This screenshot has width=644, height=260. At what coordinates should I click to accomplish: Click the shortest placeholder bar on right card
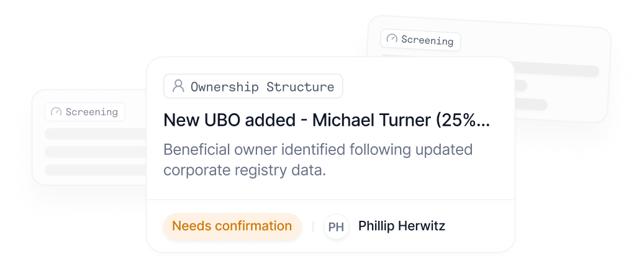coord(521,86)
